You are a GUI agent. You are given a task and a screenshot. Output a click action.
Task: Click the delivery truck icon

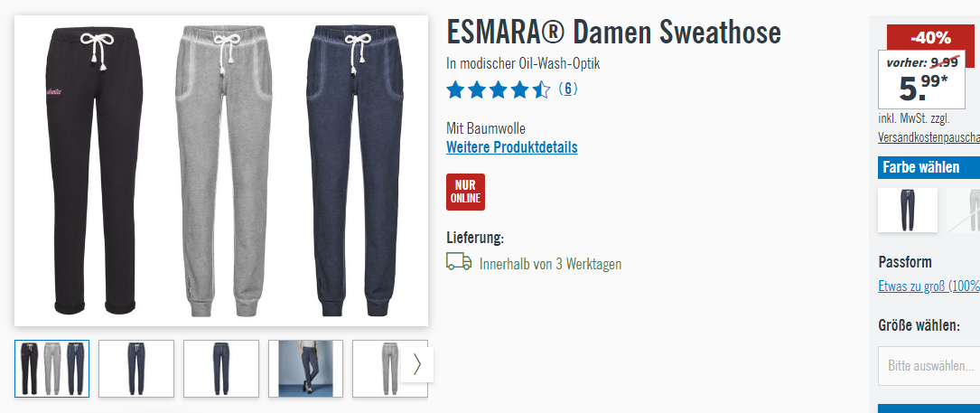(459, 261)
